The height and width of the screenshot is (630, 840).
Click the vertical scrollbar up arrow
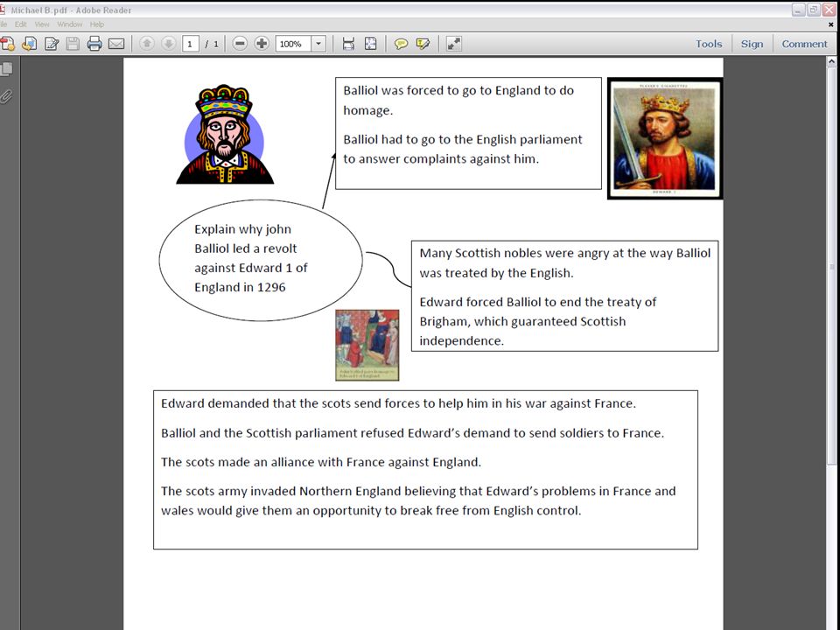(831, 61)
